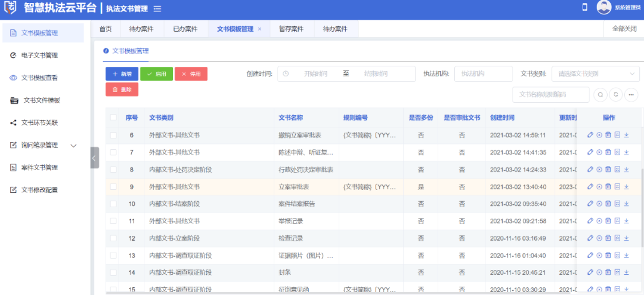Switch to the 已办案件 tab

(185, 29)
